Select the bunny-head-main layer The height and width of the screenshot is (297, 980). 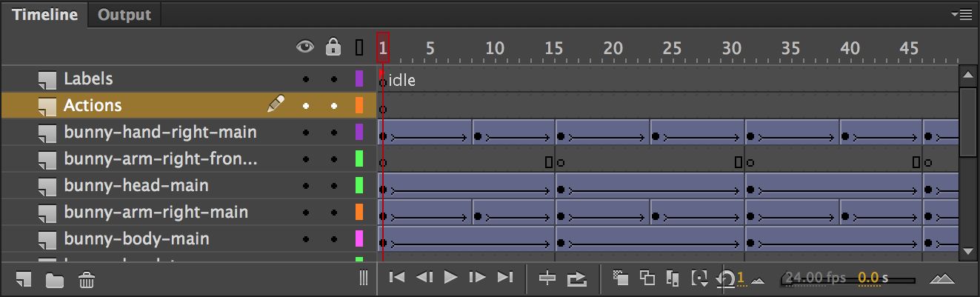pyautogui.click(x=136, y=185)
